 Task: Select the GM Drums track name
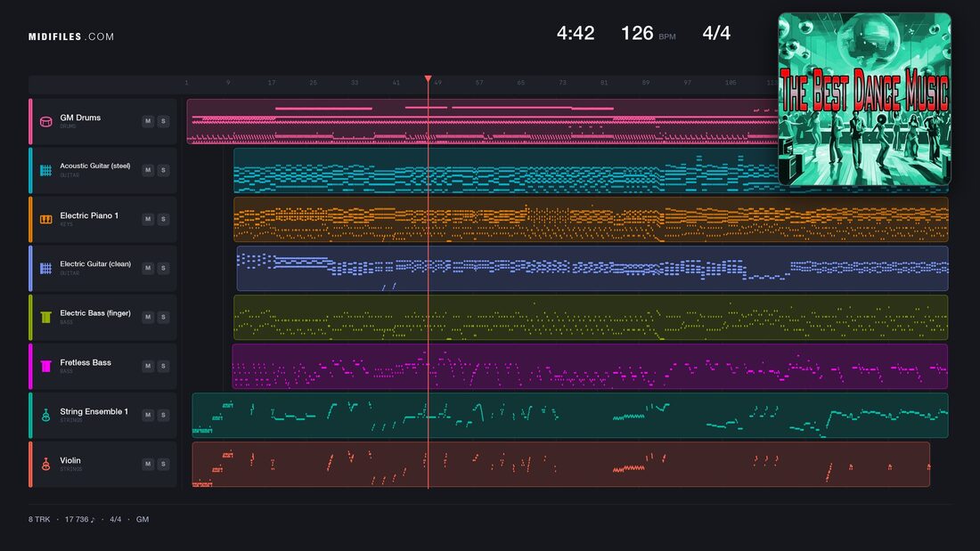click(x=80, y=117)
